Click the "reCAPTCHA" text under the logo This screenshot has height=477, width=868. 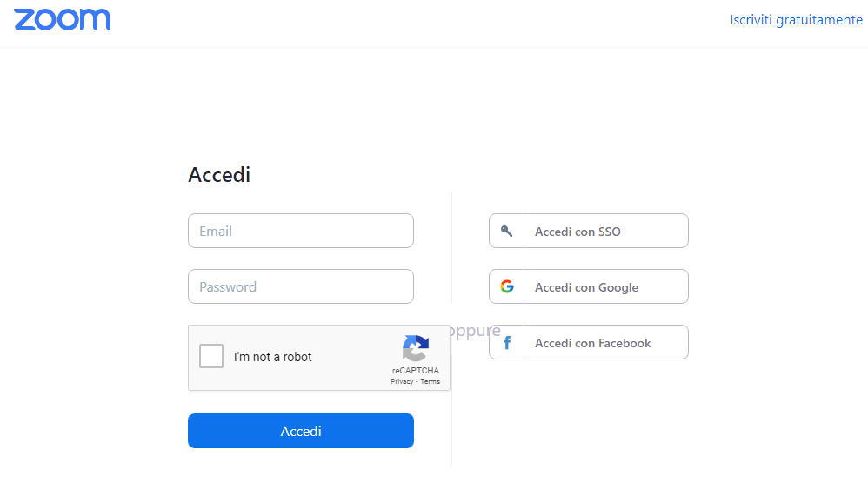coord(416,371)
